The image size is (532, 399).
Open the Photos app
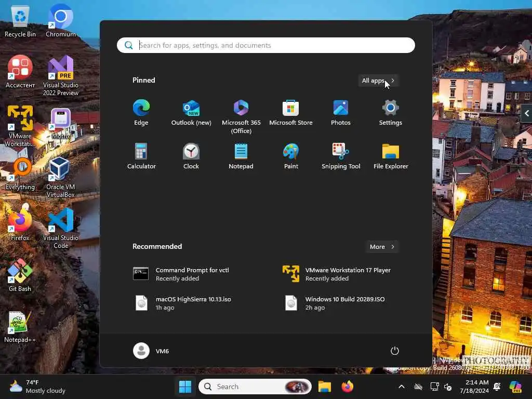pyautogui.click(x=341, y=113)
